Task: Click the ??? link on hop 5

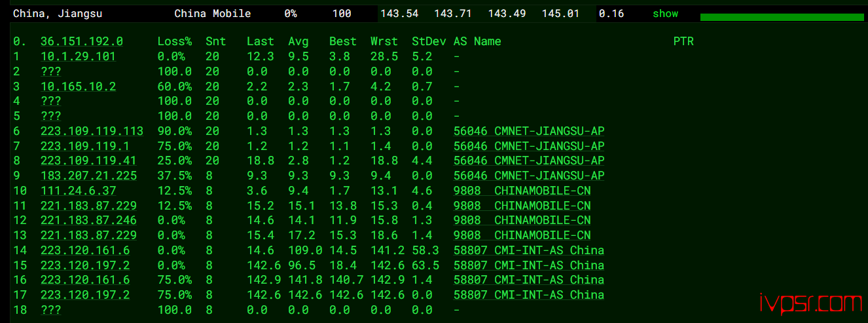Action: (x=50, y=116)
